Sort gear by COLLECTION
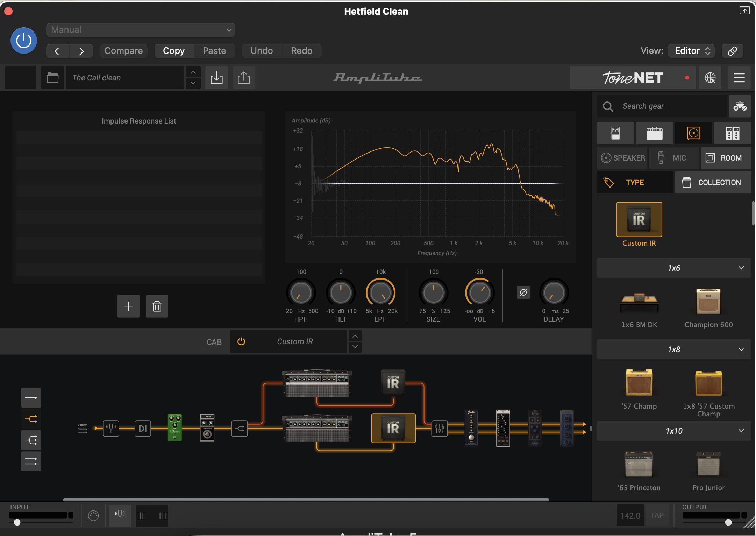The image size is (756, 536). point(713,182)
